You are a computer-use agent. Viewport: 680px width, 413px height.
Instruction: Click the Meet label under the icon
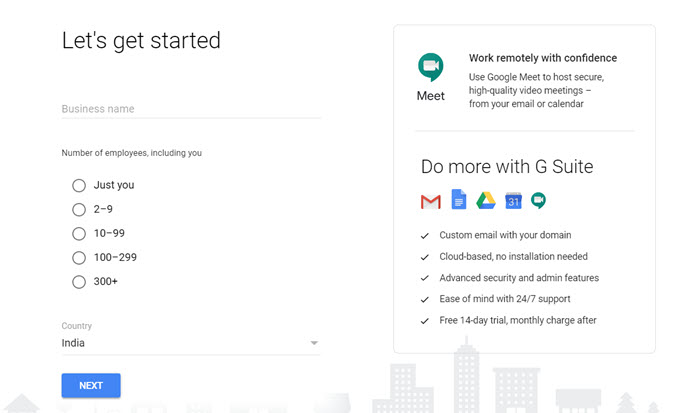[x=431, y=96]
